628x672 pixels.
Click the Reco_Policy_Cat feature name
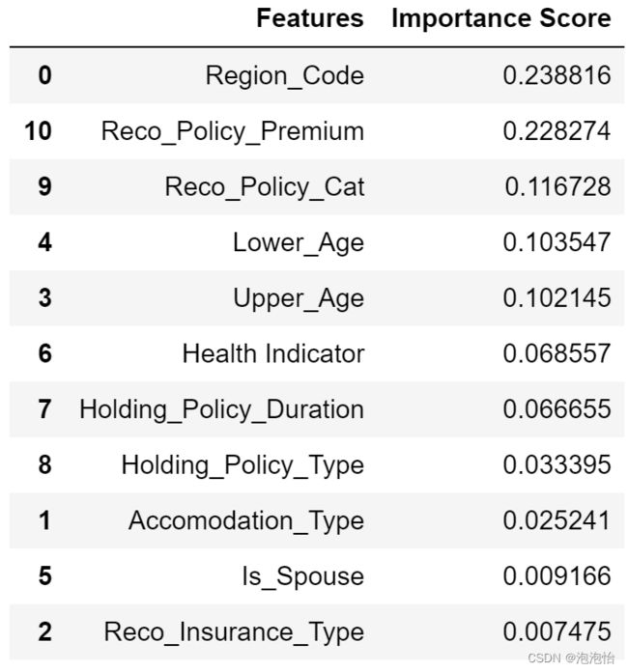coord(265,187)
